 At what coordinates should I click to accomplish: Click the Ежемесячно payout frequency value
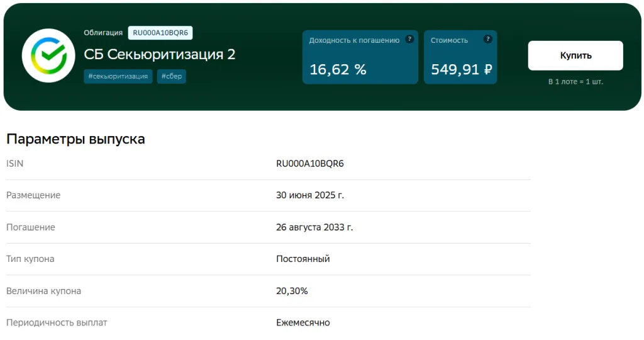303,322
